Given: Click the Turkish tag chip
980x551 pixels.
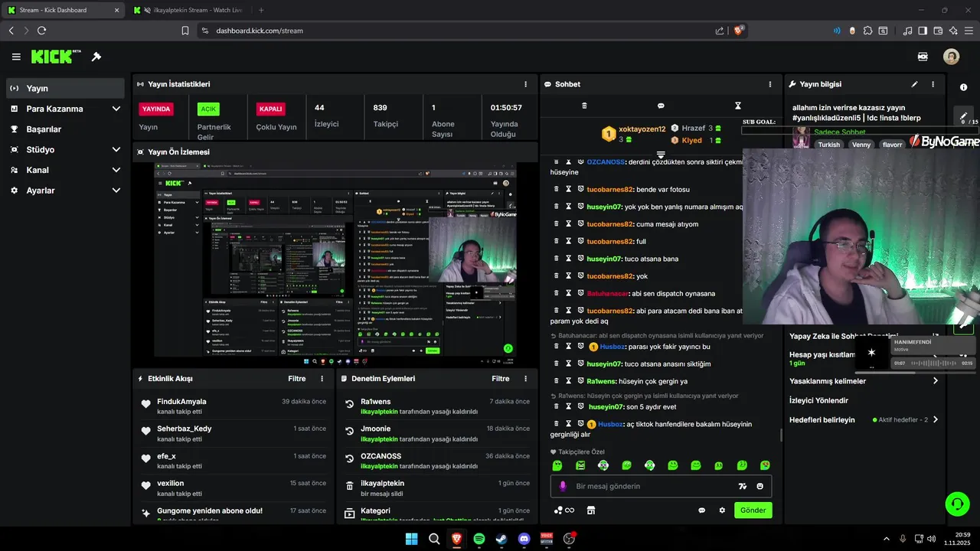Looking at the screenshot, I should point(828,145).
